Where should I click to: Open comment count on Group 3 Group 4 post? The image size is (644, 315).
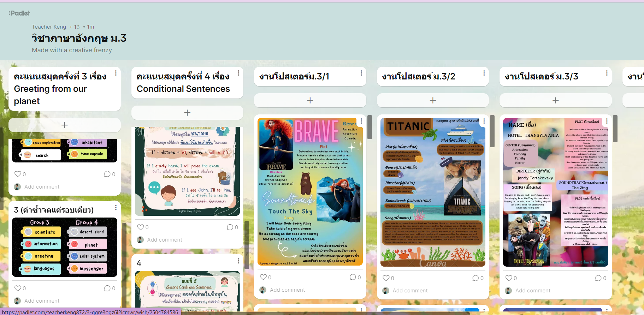click(110, 288)
